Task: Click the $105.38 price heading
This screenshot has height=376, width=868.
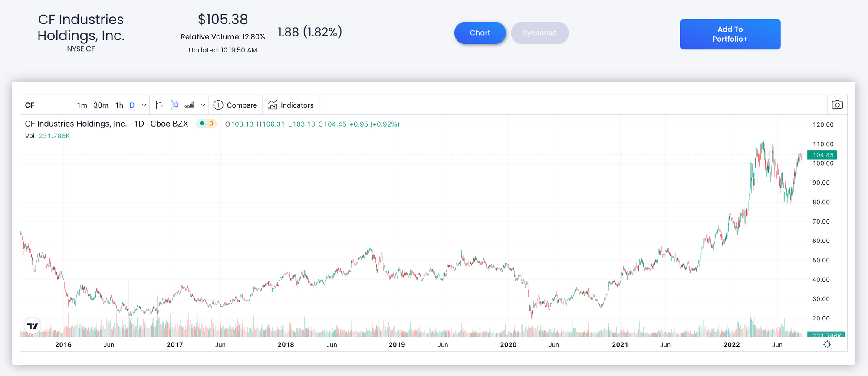Action: coord(223,19)
